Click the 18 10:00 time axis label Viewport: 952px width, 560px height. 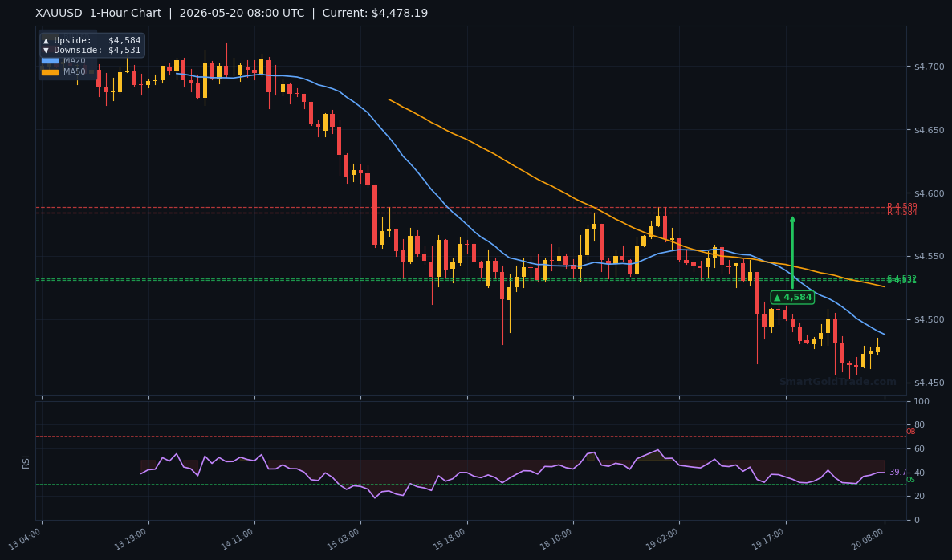click(556, 539)
